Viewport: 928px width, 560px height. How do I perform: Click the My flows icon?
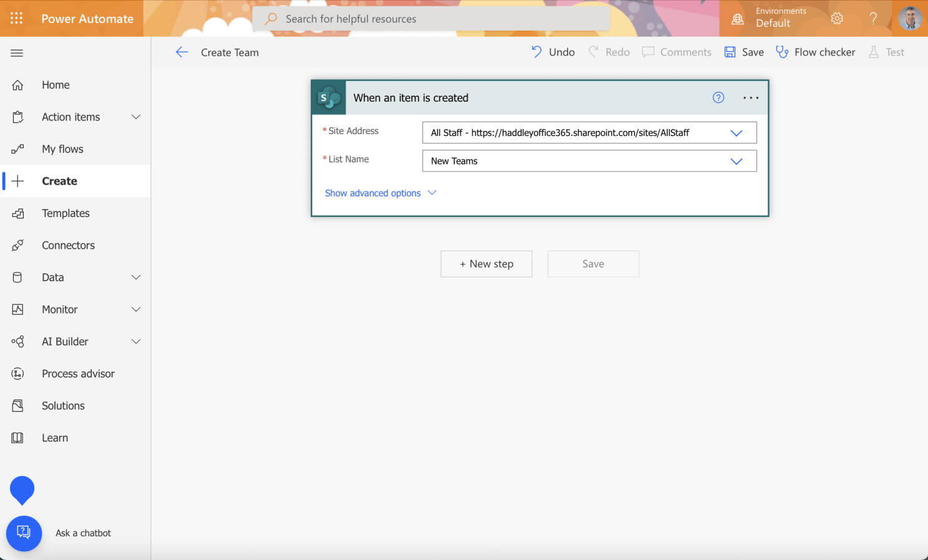[17, 149]
